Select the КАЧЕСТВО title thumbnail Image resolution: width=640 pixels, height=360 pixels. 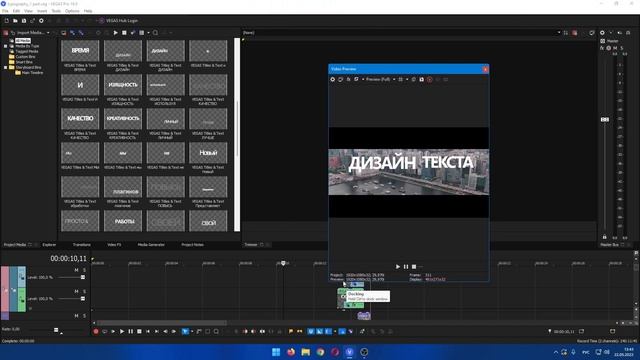point(80,118)
